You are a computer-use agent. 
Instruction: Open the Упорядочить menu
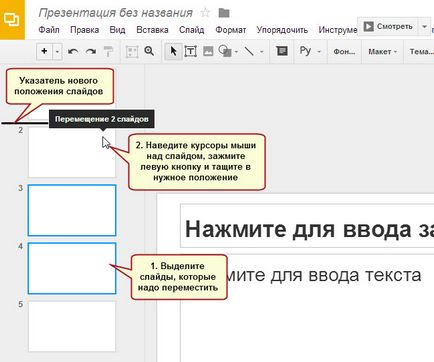tap(282, 30)
